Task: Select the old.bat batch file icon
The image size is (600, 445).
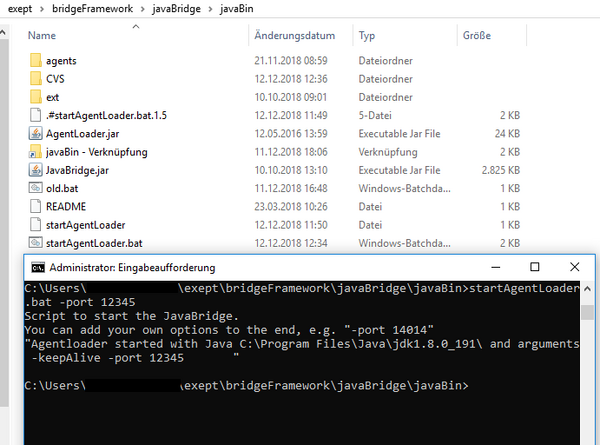Action: coord(36,188)
